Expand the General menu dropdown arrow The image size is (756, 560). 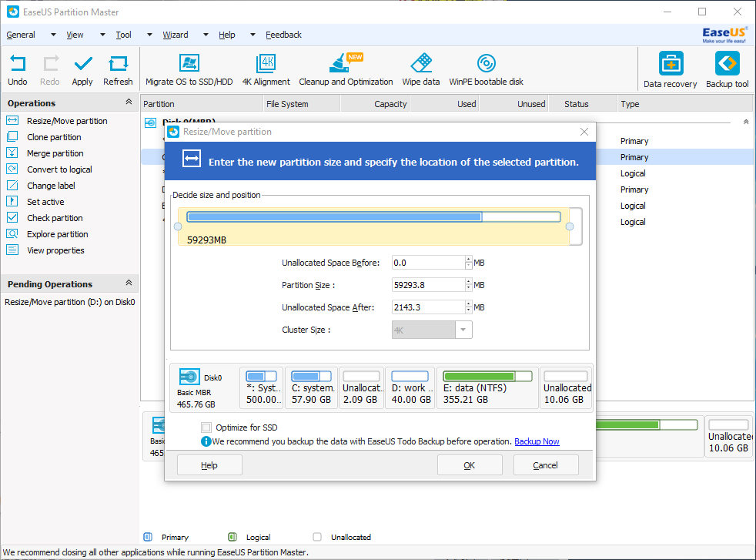[x=53, y=35]
